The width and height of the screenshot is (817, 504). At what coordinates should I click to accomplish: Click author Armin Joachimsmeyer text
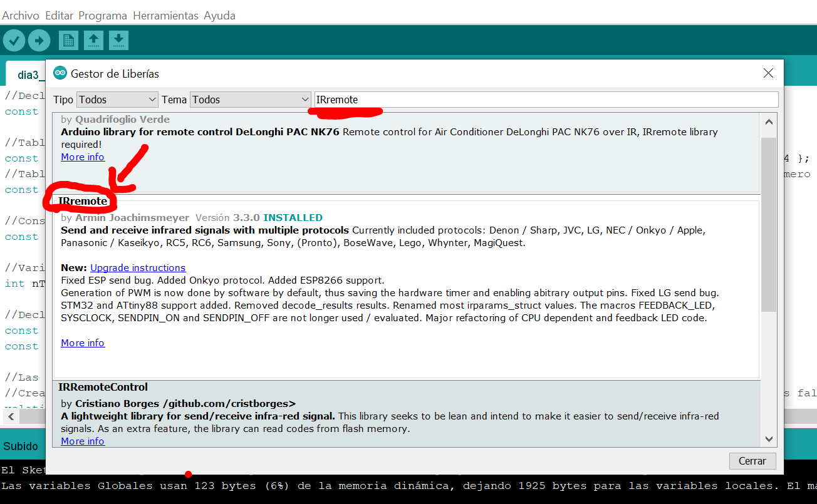(x=132, y=218)
